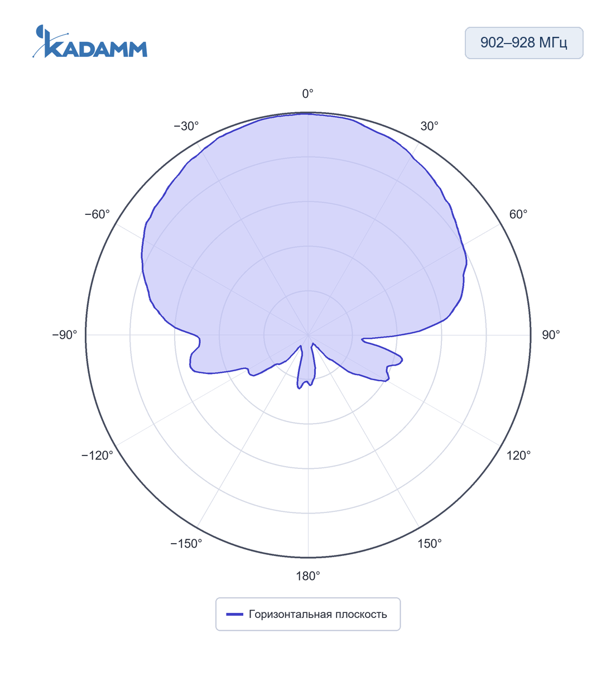Click the −90° angle label

tap(65, 335)
